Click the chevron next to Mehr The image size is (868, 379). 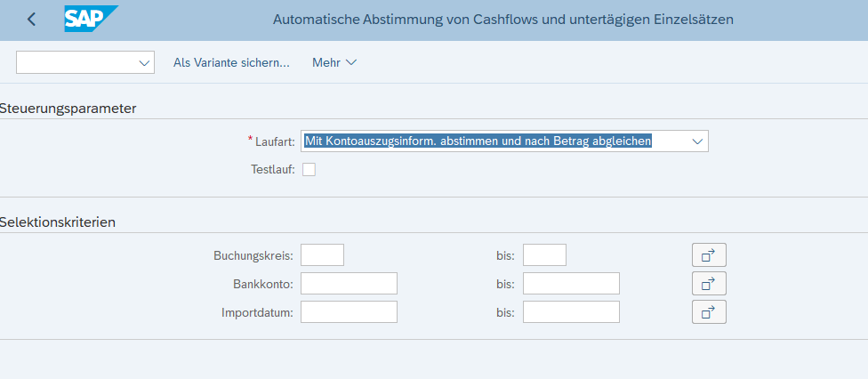pyautogui.click(x=351, y=62)
